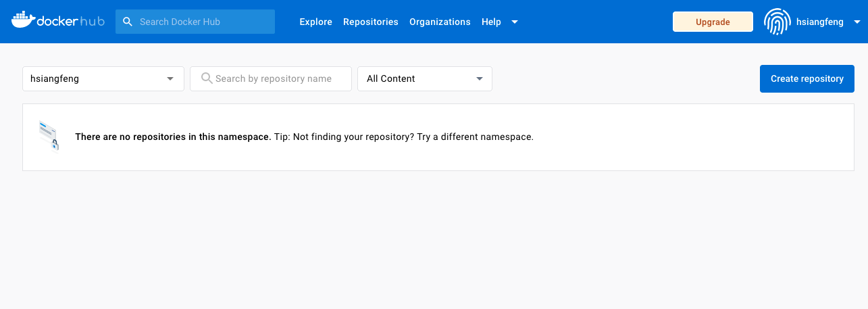Click the caret arrow next to Help
The height and width of the screenshot is (309, 868).
coord(515,22)
